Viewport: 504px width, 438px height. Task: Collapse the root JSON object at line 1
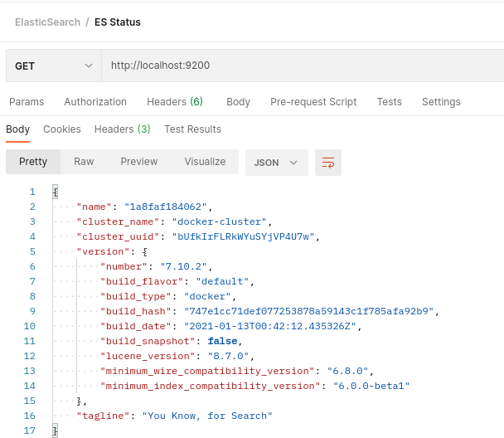coord(56,192)
